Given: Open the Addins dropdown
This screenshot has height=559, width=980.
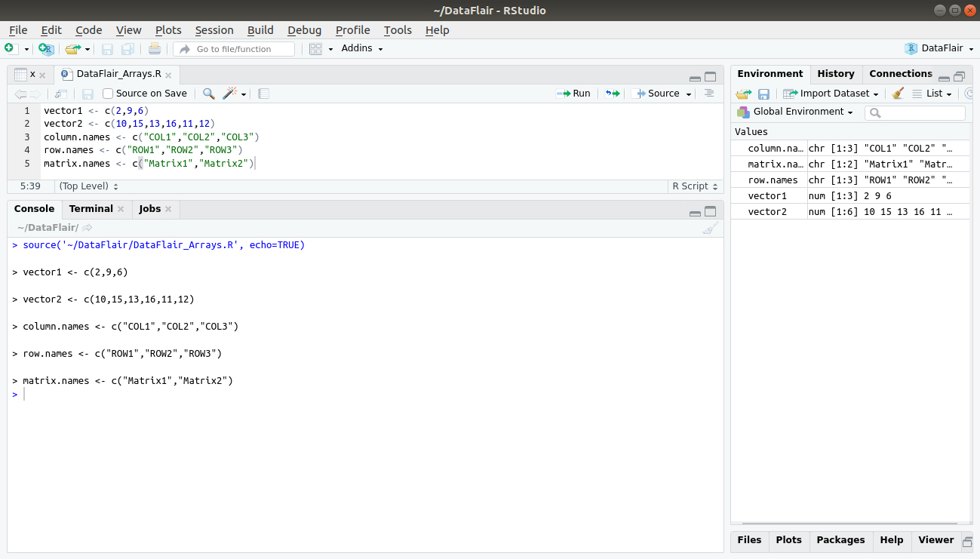Looking at the screenshot, I should click(x=362, y=49).
